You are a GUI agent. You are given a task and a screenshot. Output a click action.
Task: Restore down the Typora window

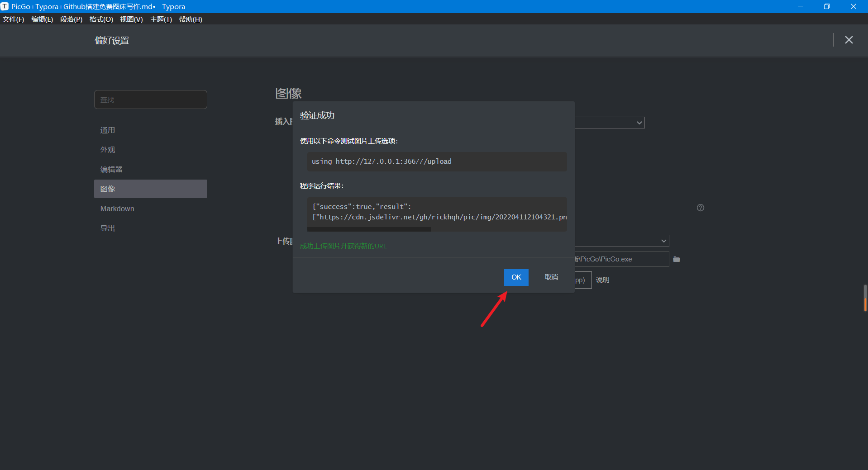[x=827, y=6]
